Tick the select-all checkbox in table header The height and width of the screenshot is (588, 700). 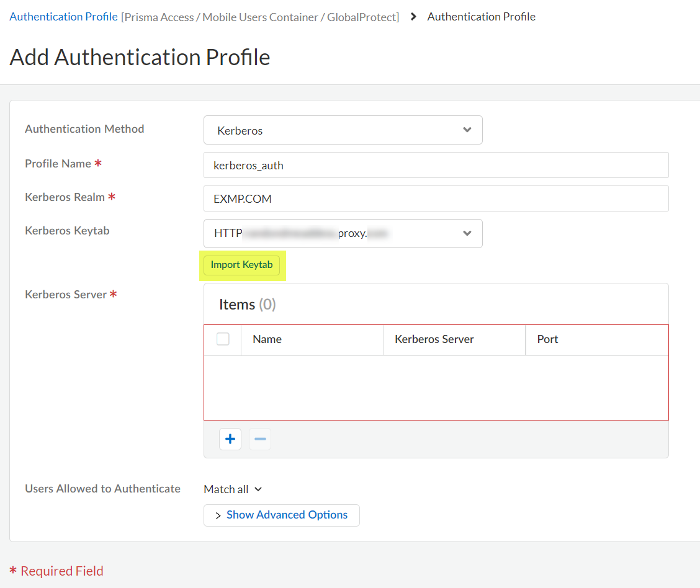(223, 339)
